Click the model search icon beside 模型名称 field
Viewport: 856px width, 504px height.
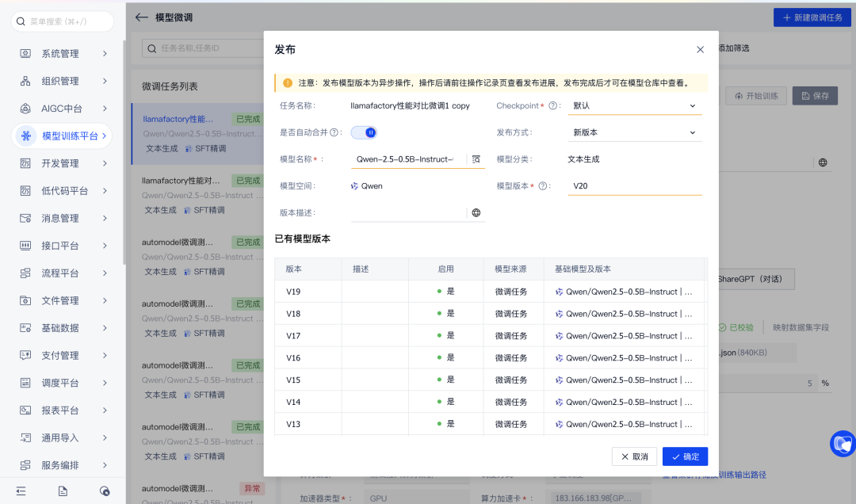476,159
